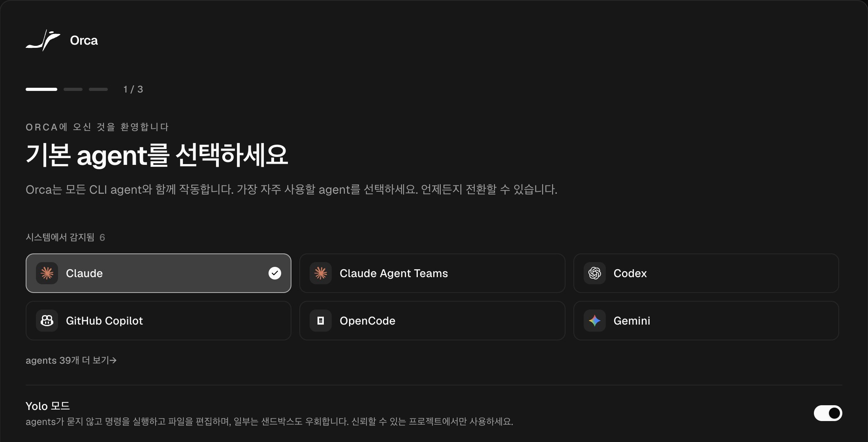Choose Codex as the default agent
Screen dimensions: 868x442
coord(706,273)
